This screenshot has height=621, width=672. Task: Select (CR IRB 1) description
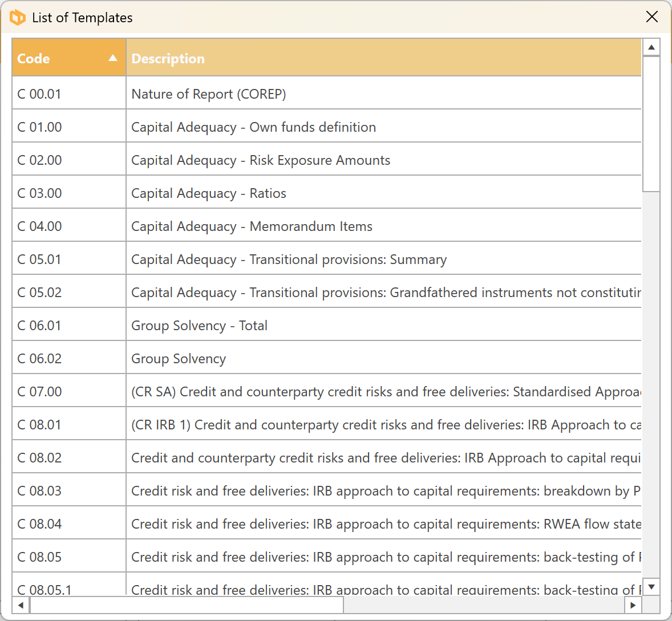[384, 424]
